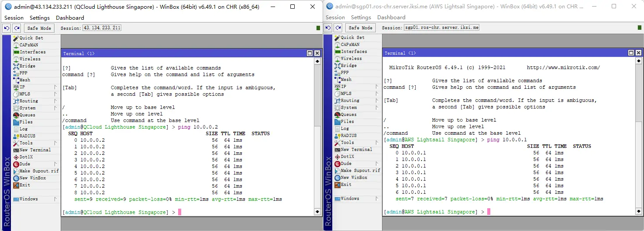This screenshot has height=231, width=644.
Task: Click the redo arrow in the AWS toolbar
Action: 338,28
